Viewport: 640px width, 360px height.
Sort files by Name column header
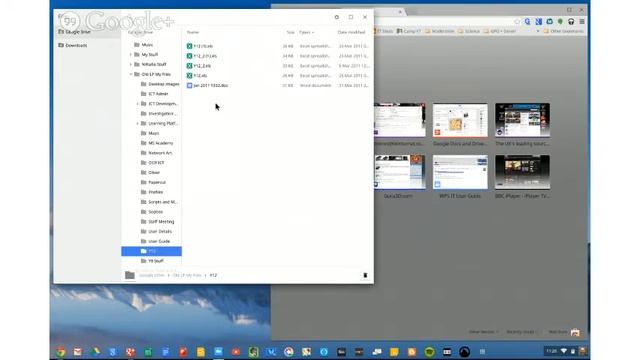(193, 32)
